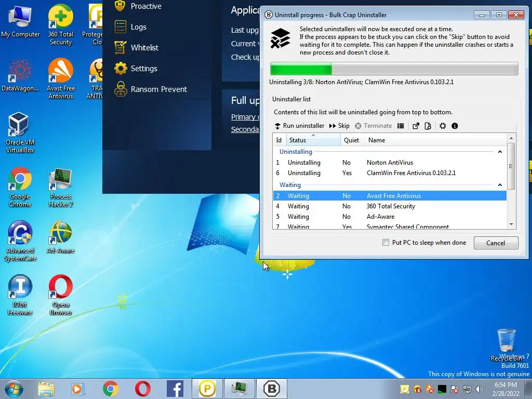Switch to Process Hacker in the taskbar
The image size is (532, 399).
(240, 389)
